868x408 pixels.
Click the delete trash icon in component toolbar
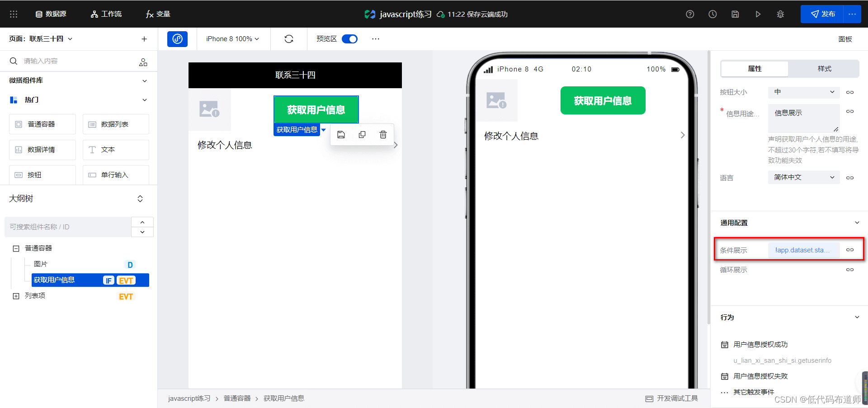pyautogui.click(x=383, y=135)
